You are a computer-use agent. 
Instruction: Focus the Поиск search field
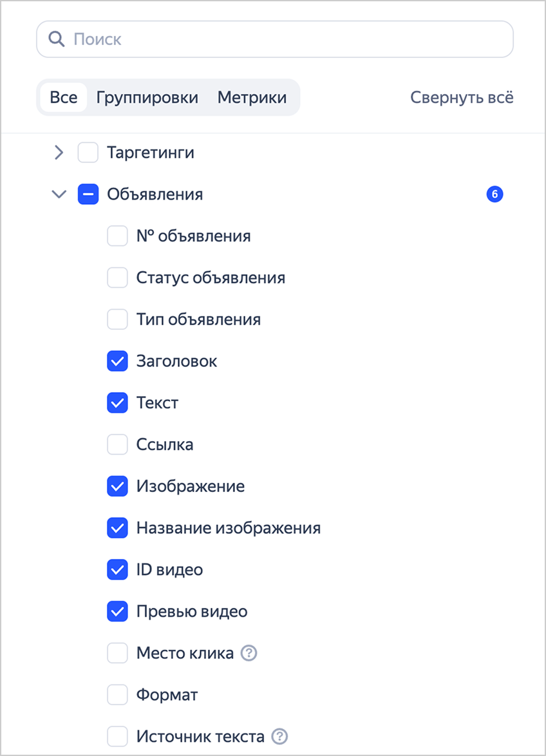coord(283,39)
